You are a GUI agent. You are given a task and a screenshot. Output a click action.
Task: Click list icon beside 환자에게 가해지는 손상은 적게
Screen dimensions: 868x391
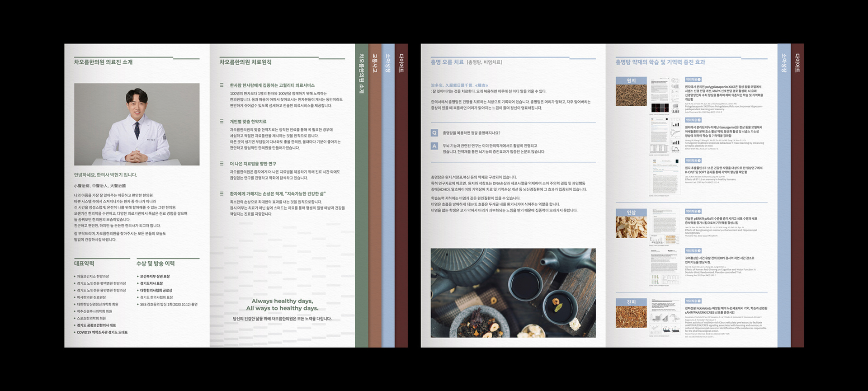[x=222, y=193]
